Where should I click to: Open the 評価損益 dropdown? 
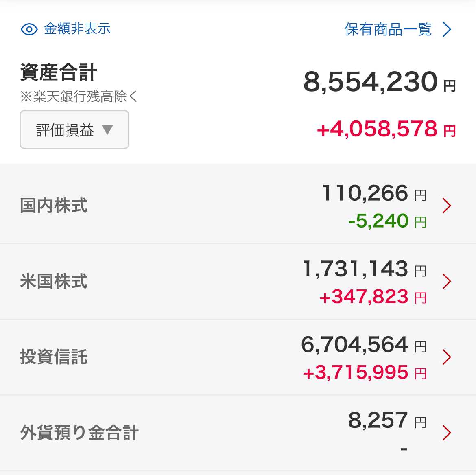[x=74, y=129]
